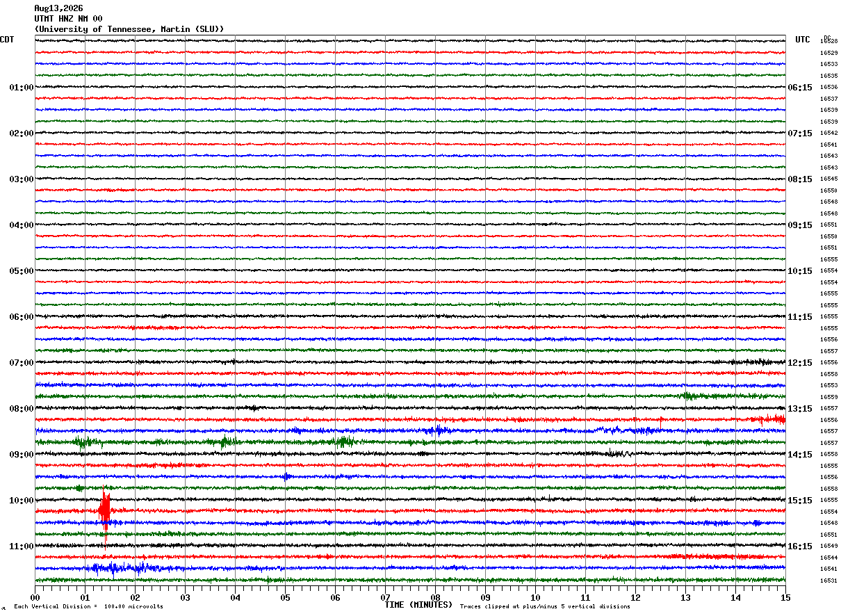Screen dimensions: 841x616
Task: Click the Traces clipped at plus/minus 5 divisions note
Action: (545, 606)
